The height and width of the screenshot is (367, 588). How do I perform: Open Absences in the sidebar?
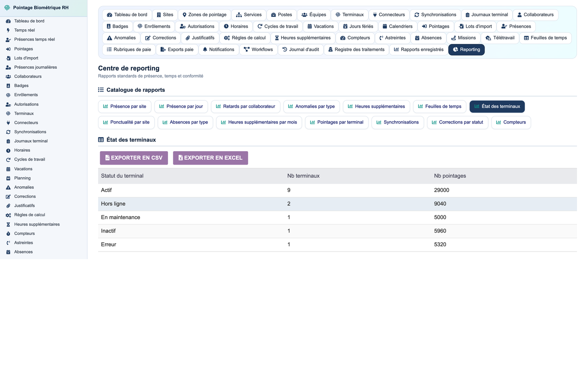point(44,252)
